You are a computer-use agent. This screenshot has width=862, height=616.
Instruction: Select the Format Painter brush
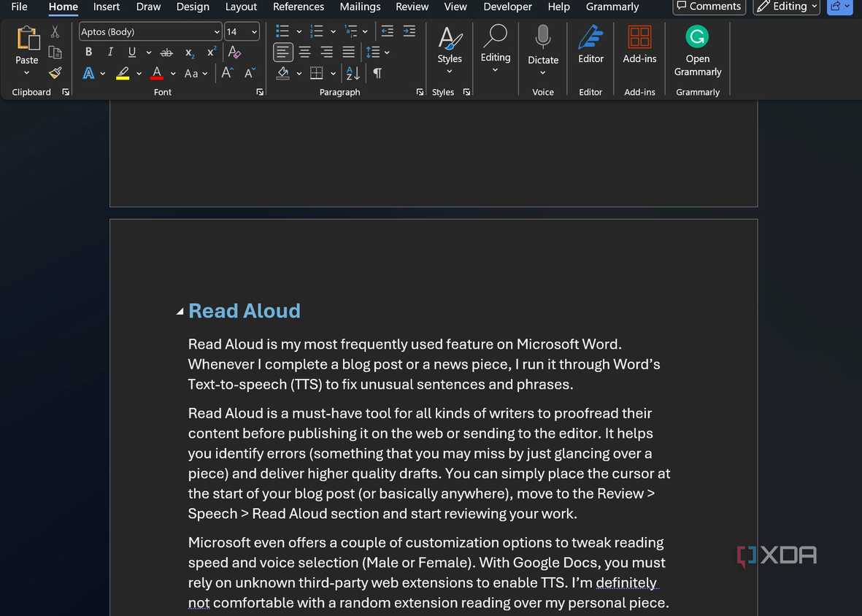coord(55,72)
